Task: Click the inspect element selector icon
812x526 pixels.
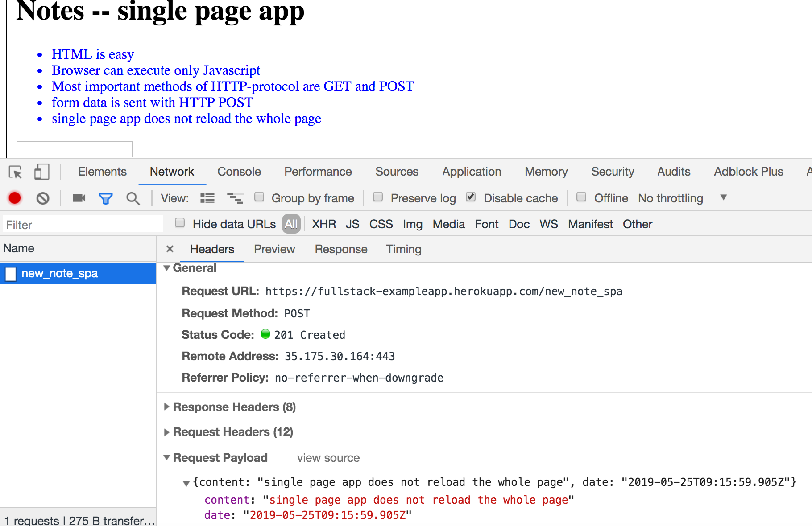Action: pos(15,172)
